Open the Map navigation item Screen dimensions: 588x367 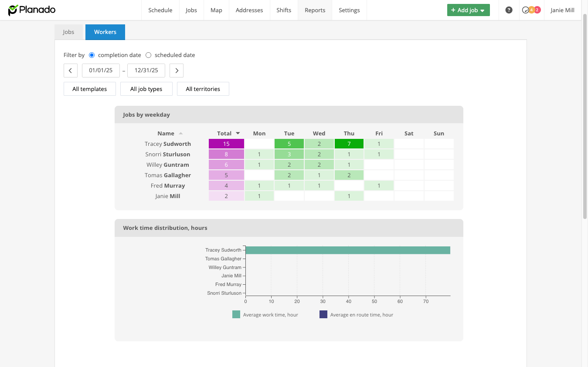[x=216, y=10]
